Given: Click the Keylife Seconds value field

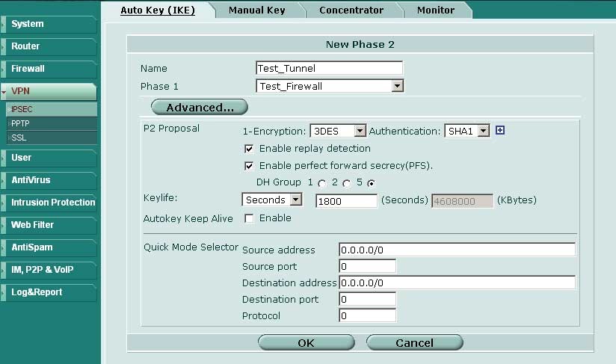Looking at the screenshot, I should 347,201.
